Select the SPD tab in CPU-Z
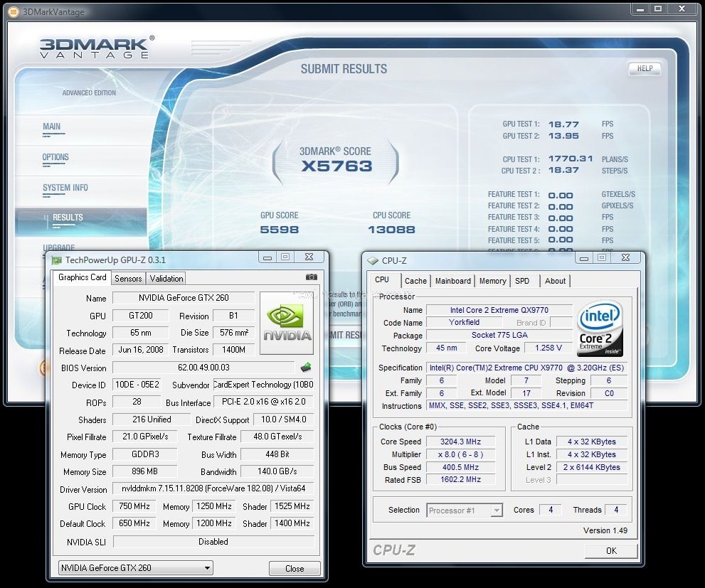The height and width of the screenshot is (588, 705). tap(522, 281)
